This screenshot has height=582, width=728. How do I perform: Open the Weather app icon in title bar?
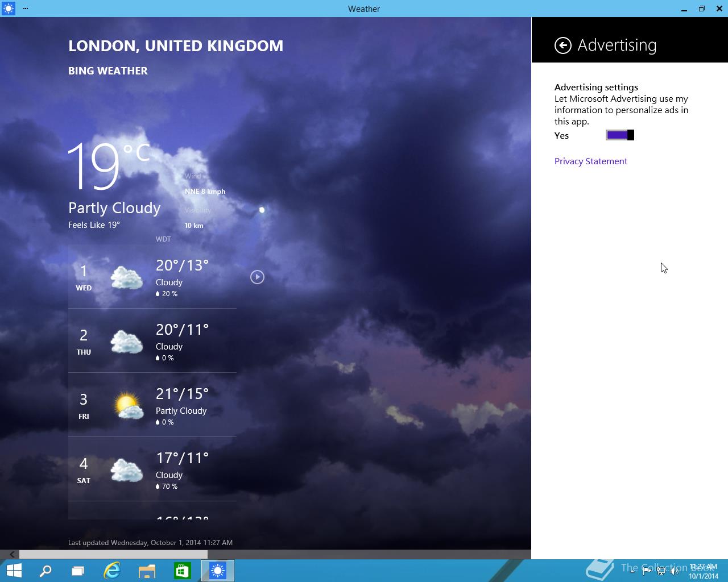(x=8, y=9)
